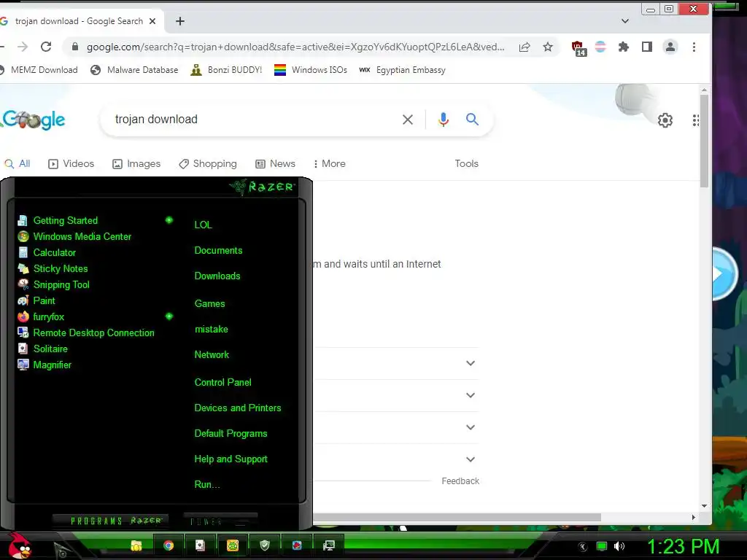Screen dimensions: 747x560
Task: Open the shield taskbar icon
Action: 265,545
